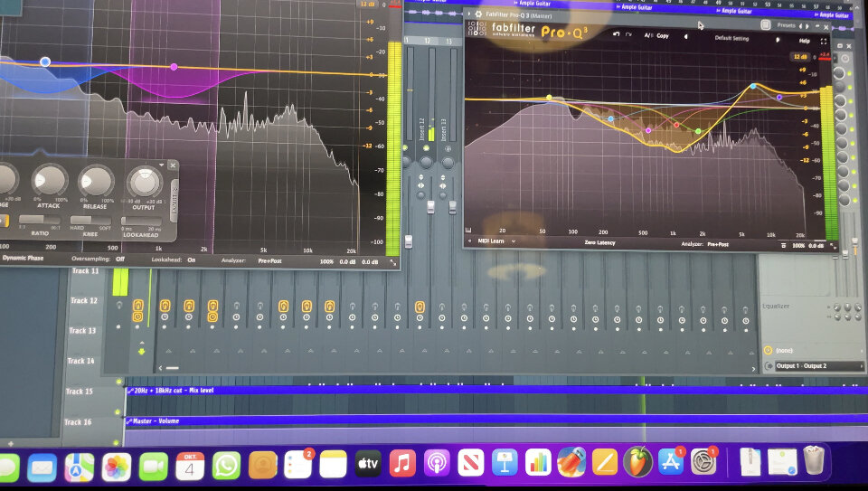
Task: Close the band dynamics panel with X
Action: 173,165
